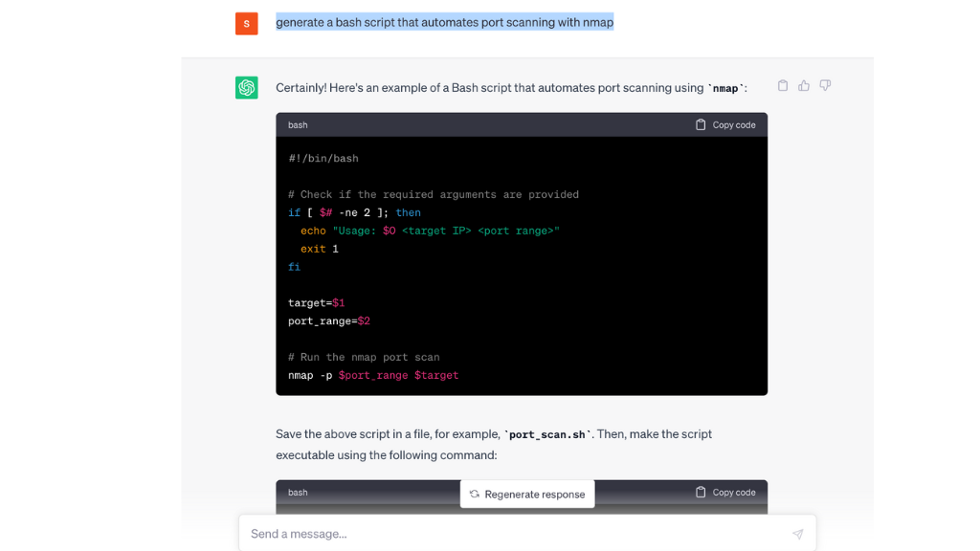The height and width of the screenshot is (551, 980).
Task: Copy code of the nmap script block
Action: click(x=725, y=125)
